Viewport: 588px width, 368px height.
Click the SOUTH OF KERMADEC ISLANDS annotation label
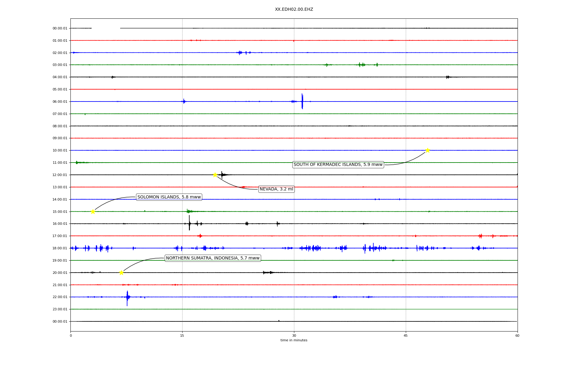(338, 165)
